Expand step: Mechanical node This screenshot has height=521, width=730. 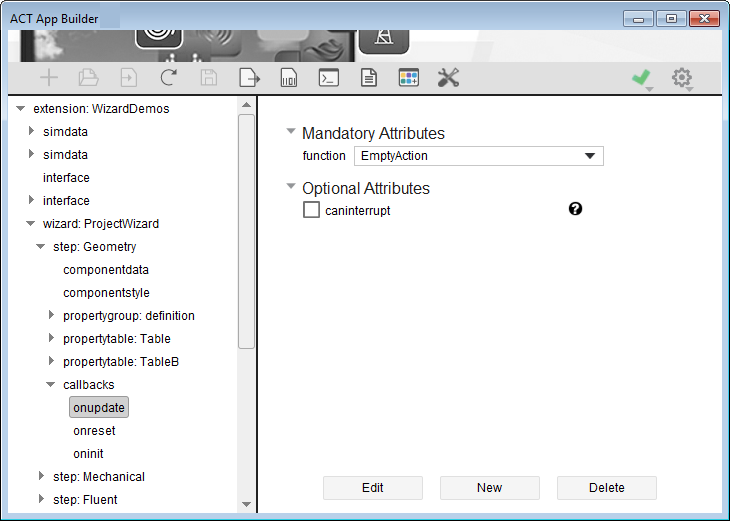click(x=41, y=475)
